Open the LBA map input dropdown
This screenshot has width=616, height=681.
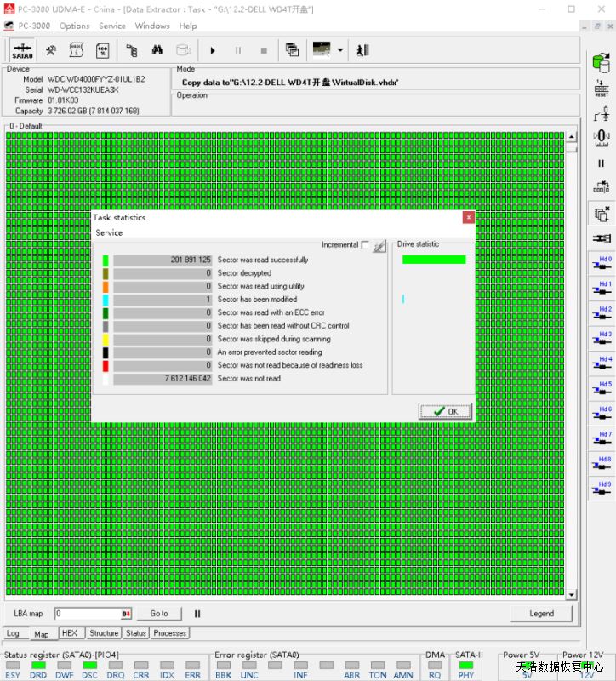(x=126, y=614)
